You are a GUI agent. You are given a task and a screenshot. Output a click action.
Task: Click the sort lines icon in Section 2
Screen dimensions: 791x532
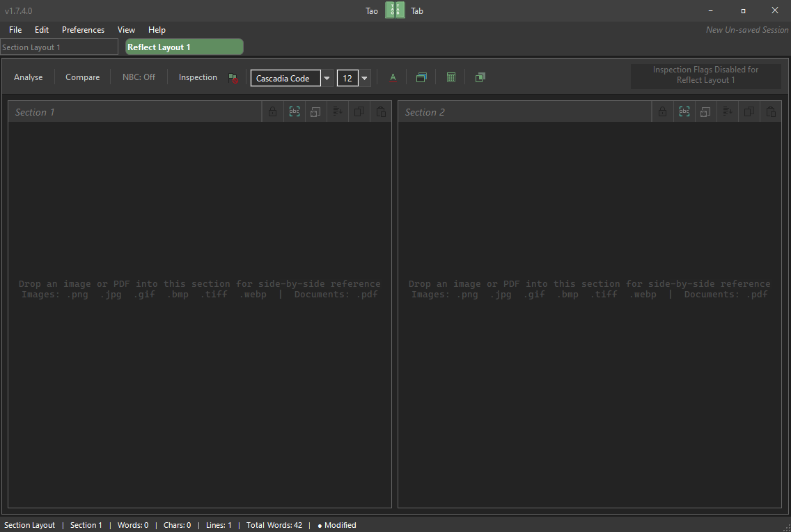(728, 112)
